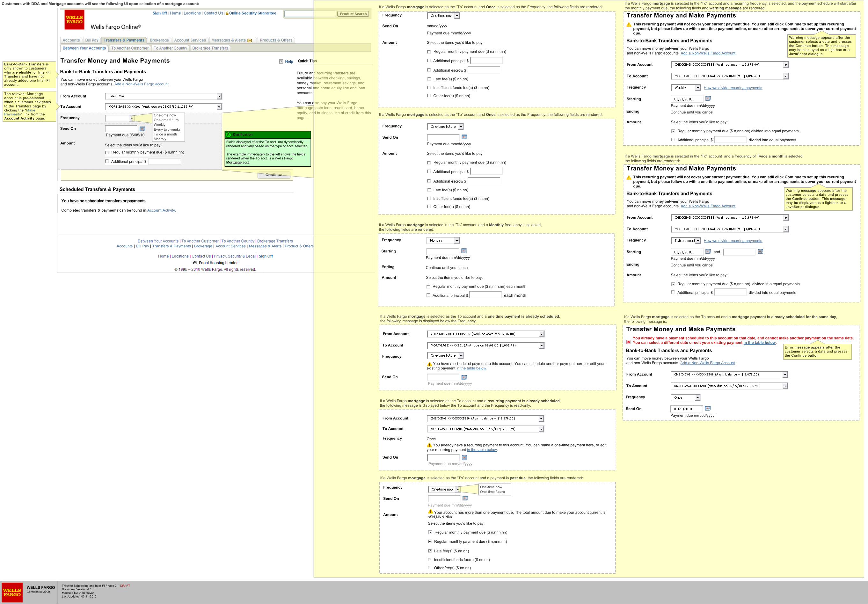Open Send On calendar in first One-time future panel
This screenshot has height=604, width=868.
coord(464,137)
